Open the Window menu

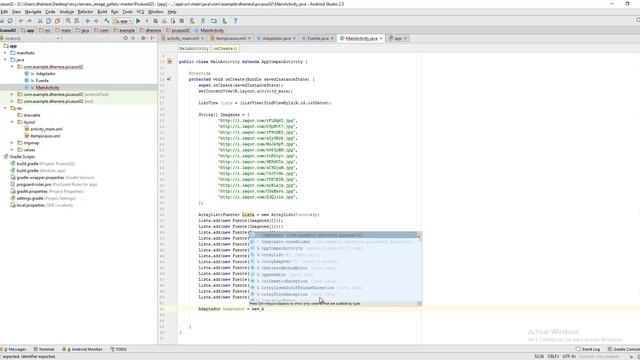(x=155, y=12)
